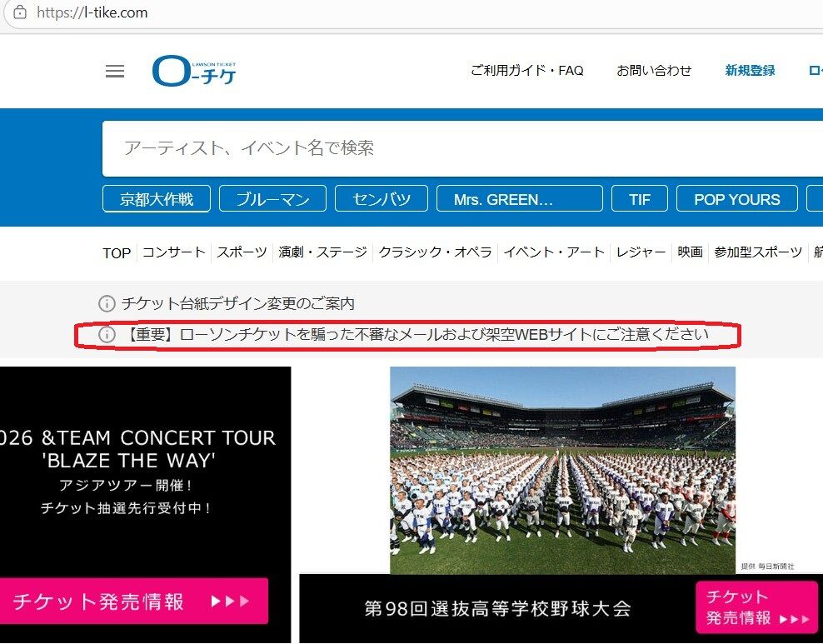Open ご利用ガイド・FAQ link
823x644 pixels.
click(x=527, y=70)
